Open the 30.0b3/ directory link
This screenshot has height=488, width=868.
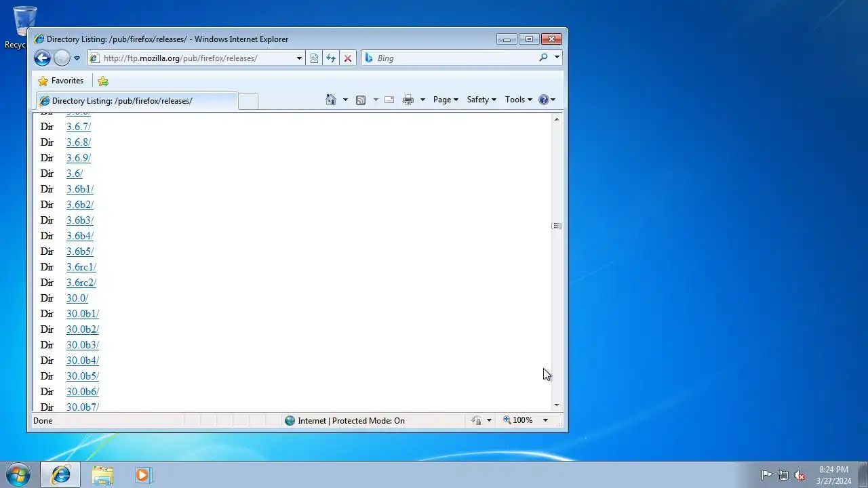click(83, 345)
